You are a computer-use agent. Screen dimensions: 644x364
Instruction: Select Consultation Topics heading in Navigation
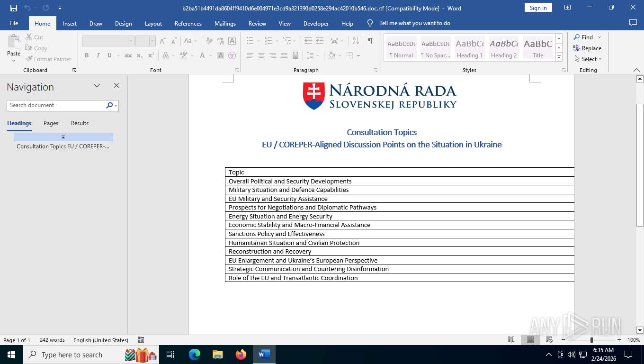[63, 146]
